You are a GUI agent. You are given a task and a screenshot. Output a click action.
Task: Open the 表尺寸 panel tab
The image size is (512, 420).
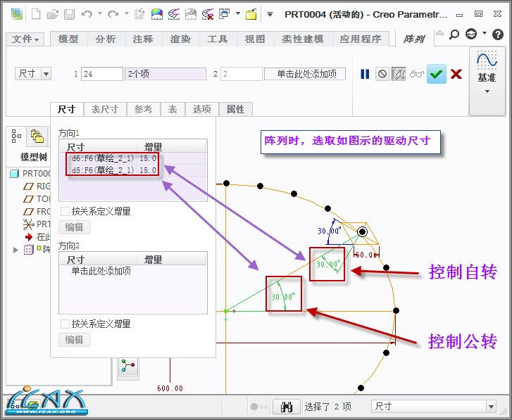104,109
